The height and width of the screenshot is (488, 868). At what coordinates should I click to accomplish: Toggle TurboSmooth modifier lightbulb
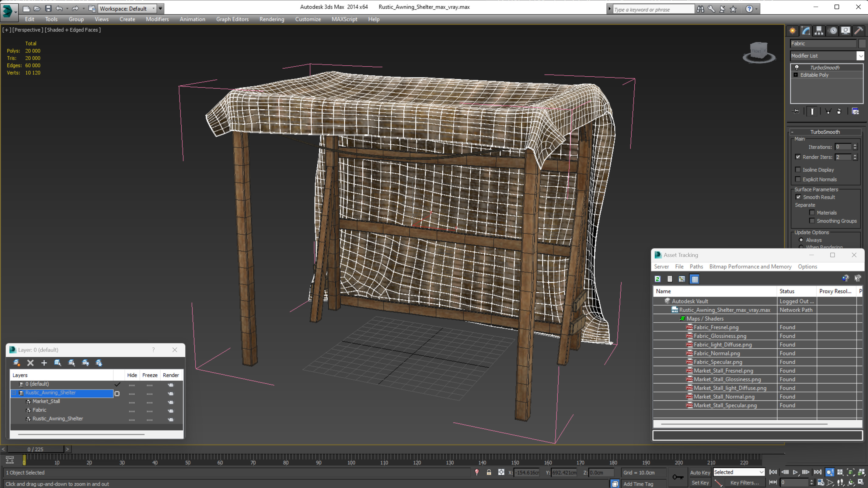click(x=797, y=67)
